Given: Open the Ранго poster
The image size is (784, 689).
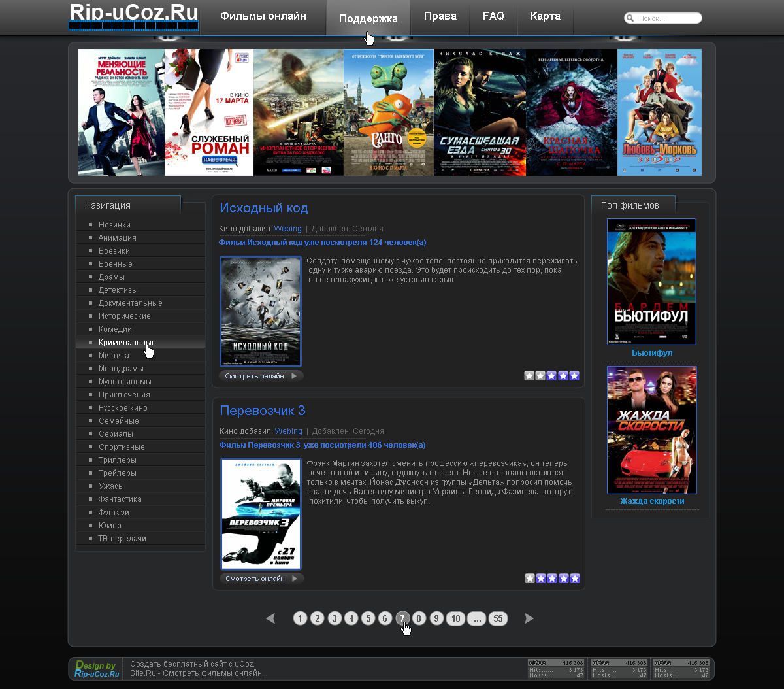Looking at the screenshot, I should (x=389, y=112).
